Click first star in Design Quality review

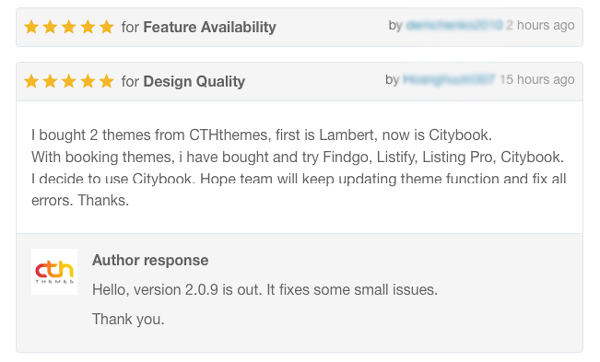(x=31, y=81)
